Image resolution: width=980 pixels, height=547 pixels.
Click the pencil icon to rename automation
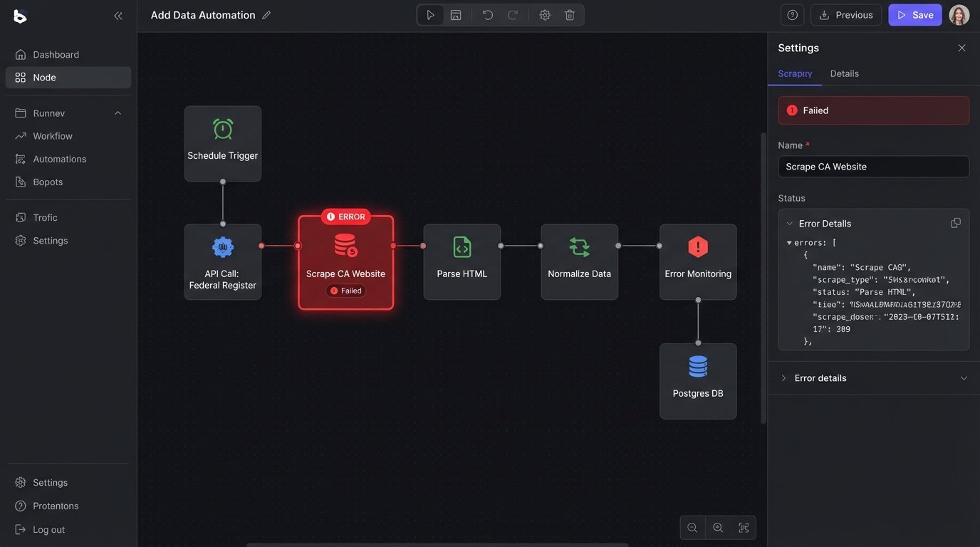coord(266,15)
